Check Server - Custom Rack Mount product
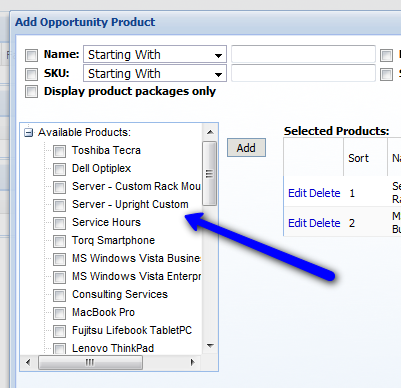 coord(59,187)
